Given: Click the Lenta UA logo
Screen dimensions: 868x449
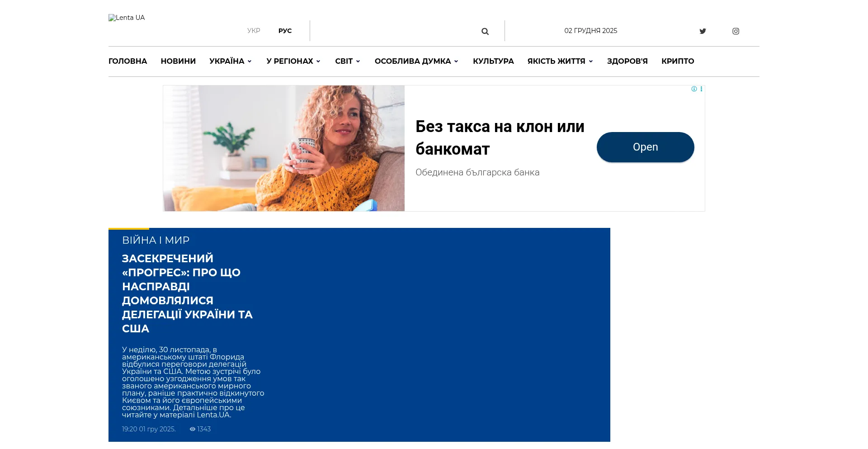Looking at the screenshot, I should [127, 18].
